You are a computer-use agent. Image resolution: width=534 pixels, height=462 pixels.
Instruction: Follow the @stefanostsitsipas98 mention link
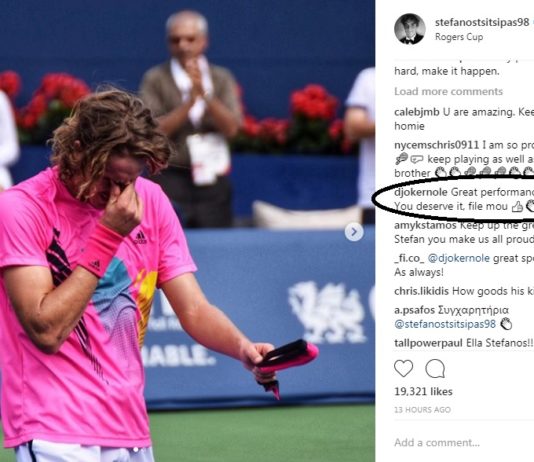[x=445, y=324]
